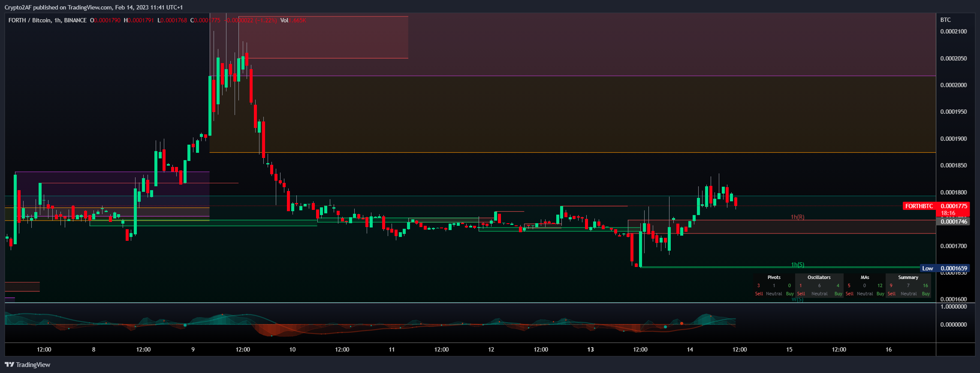The height and width of the screenshot is (373, 980).
Task: Click the 0.0001900 price axis label
Action: (953, 139)
